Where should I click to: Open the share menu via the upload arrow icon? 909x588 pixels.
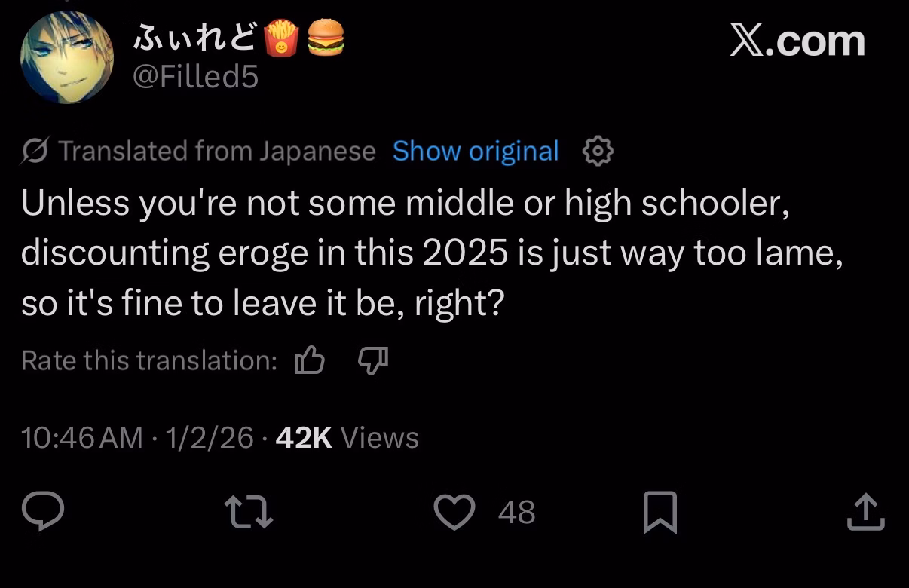865,513
